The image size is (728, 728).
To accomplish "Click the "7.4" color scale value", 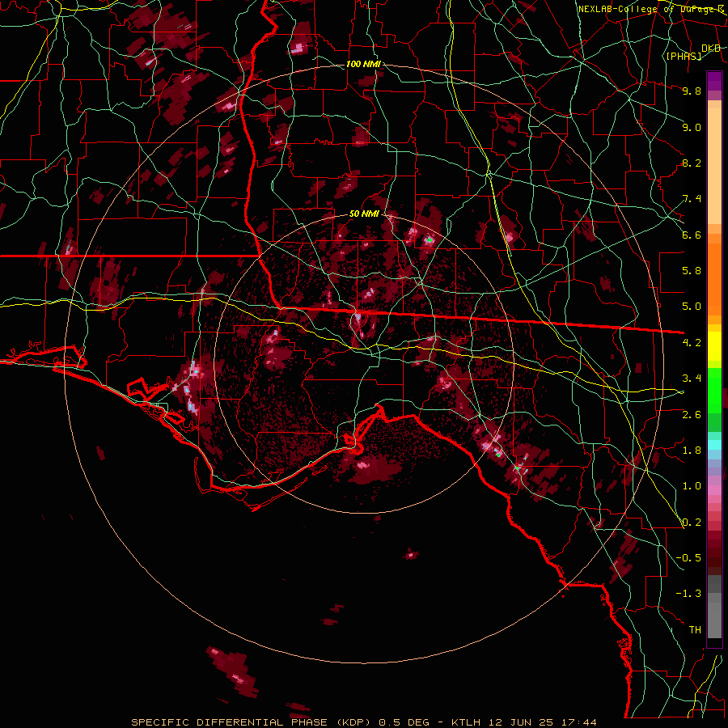I will click(692, 199).
